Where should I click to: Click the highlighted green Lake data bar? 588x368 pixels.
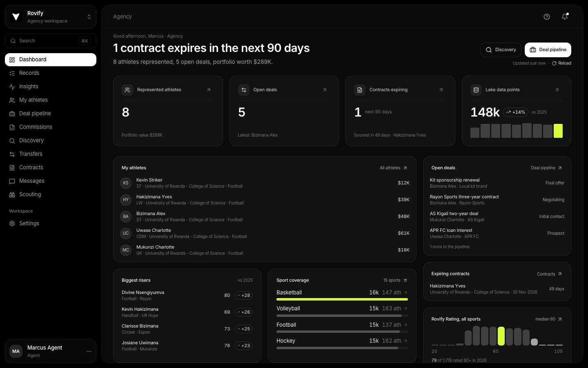click(558, 131)
